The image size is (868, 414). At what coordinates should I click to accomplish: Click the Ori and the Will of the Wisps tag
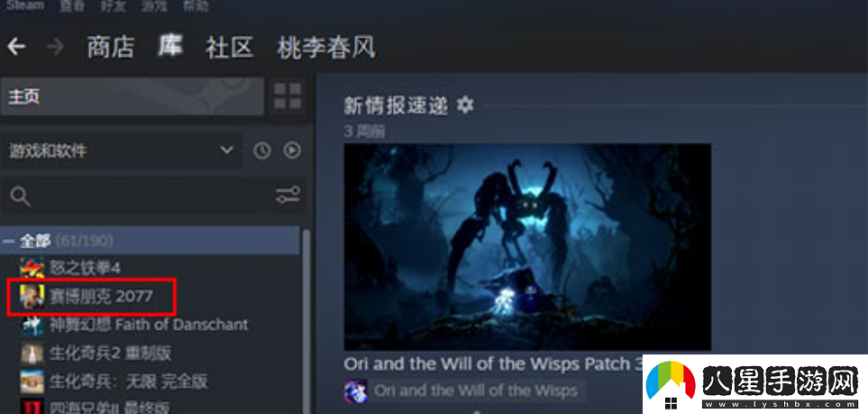pos(475,391)
